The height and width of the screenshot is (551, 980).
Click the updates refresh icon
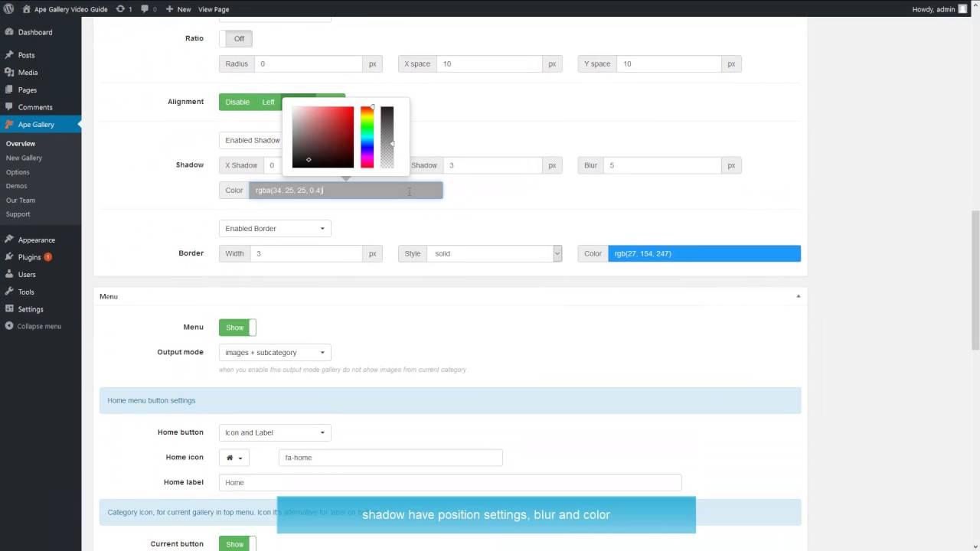121,9
